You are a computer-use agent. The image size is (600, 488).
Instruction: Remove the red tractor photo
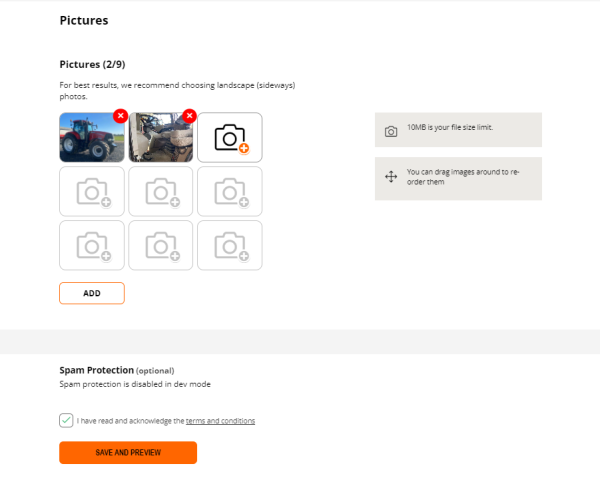pyautogui.click(x=120, y=116)
